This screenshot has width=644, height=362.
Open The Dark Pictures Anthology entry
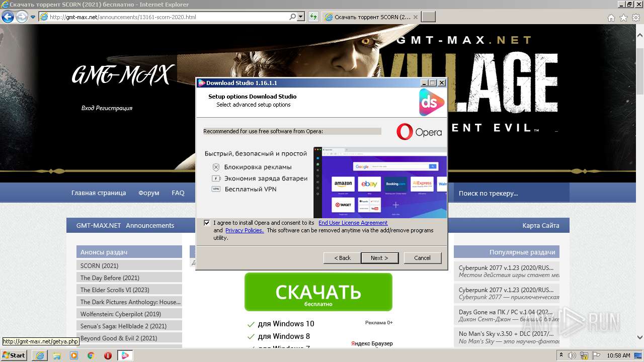(129, 302)
